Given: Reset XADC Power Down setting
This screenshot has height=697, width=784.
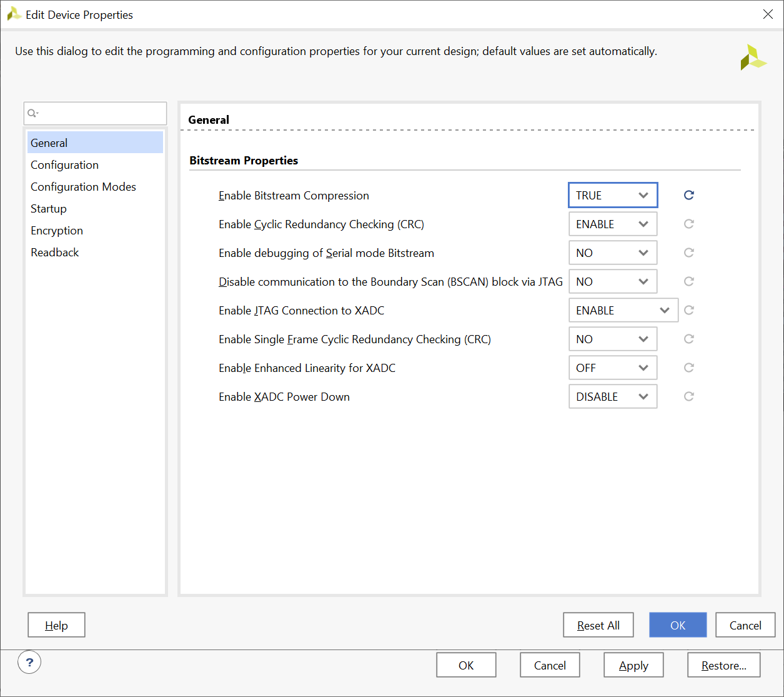Looking at the screenshot, I should pyautogui.click(x=689, y=396).
